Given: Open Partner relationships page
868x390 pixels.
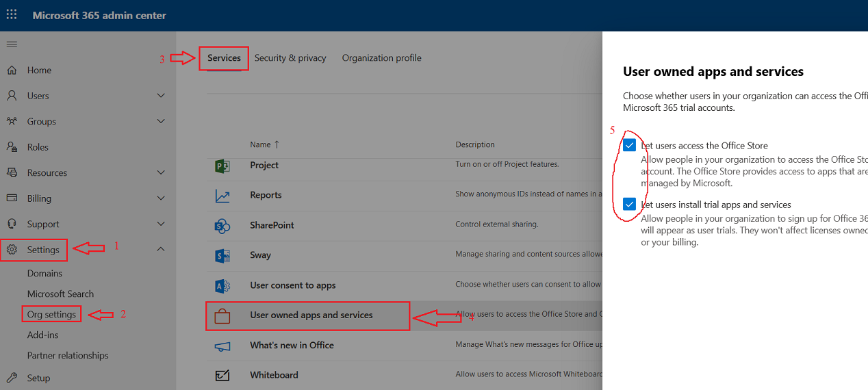Looking at the screenshot, I should tap(68, 355).
